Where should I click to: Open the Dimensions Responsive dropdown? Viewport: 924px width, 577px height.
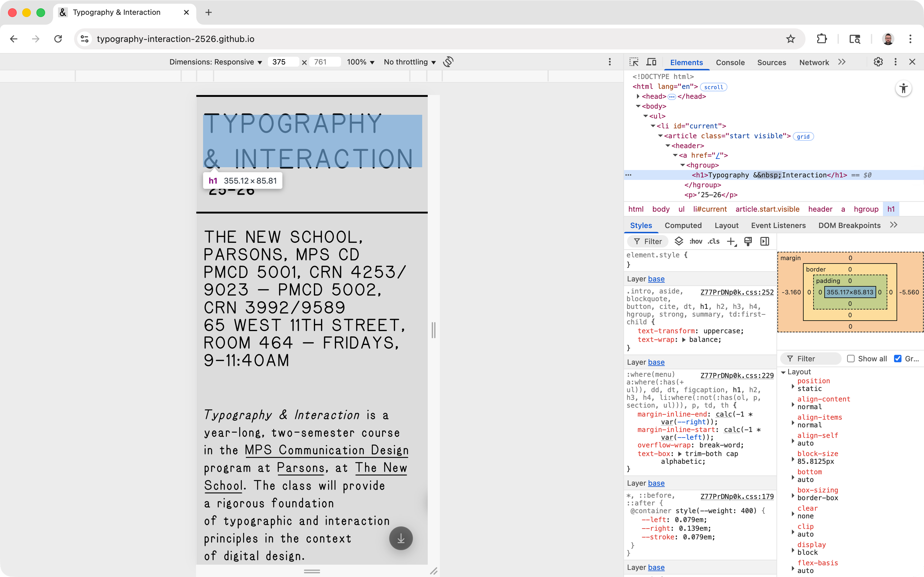216,62
